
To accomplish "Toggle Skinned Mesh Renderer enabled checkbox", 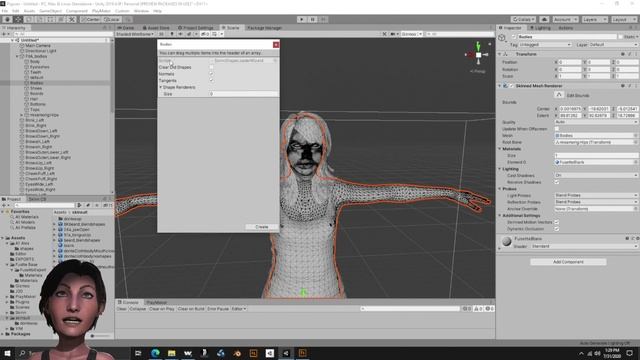I will 511,86.
